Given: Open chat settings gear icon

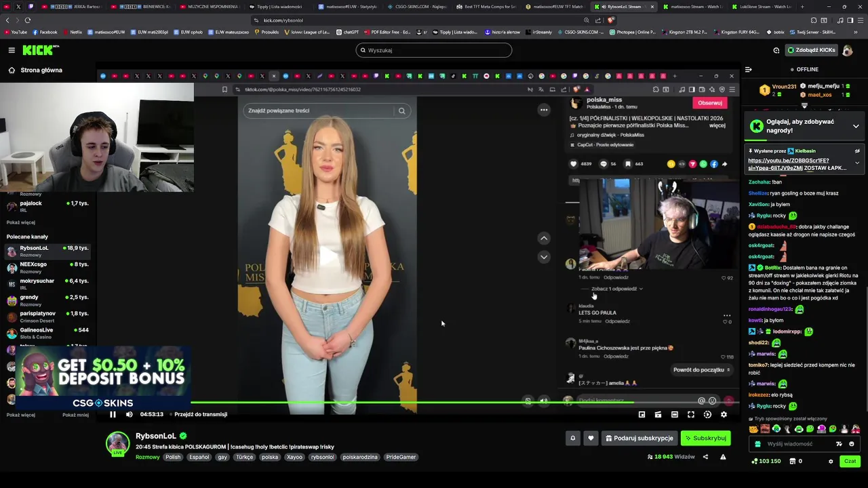Looking at the screenshot, I should click(x=831, y=461).
